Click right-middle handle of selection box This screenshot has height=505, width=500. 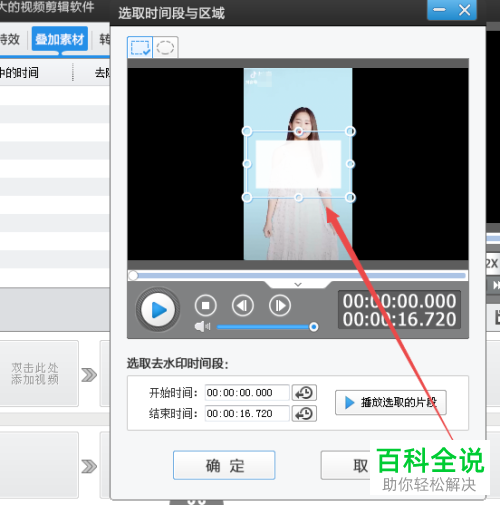[350, 164]
